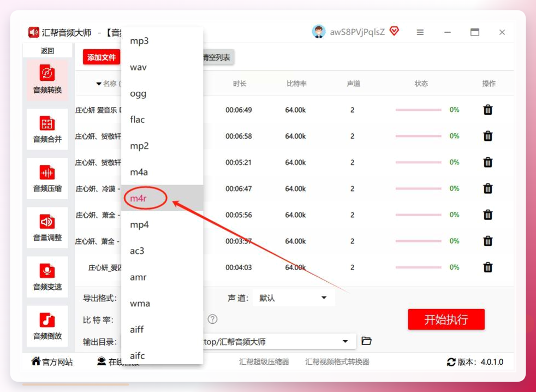Image resolution: width=536 pixels, height=392 pixels.
Task: Click the 比特率 column header
Action: tap(296, 84)
